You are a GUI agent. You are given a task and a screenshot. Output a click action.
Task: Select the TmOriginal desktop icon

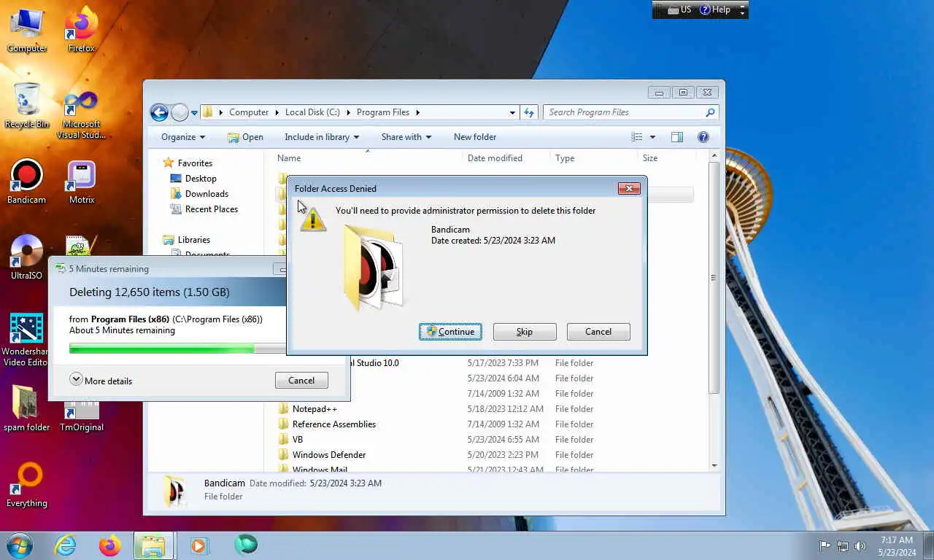tap(81, 416)
